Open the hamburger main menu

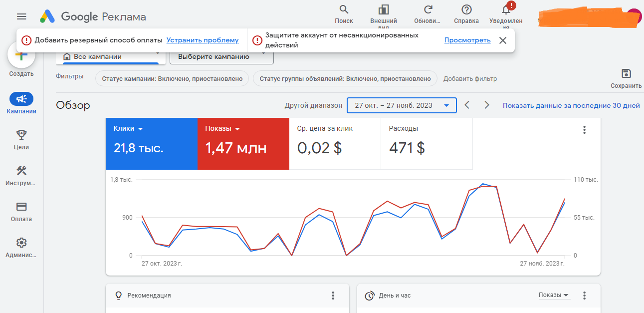[21, 16]
